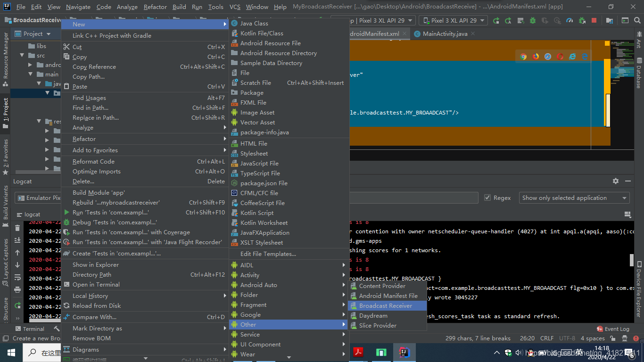Click the Windows Start button
644x362 pixels.
(x=11, y=352)
